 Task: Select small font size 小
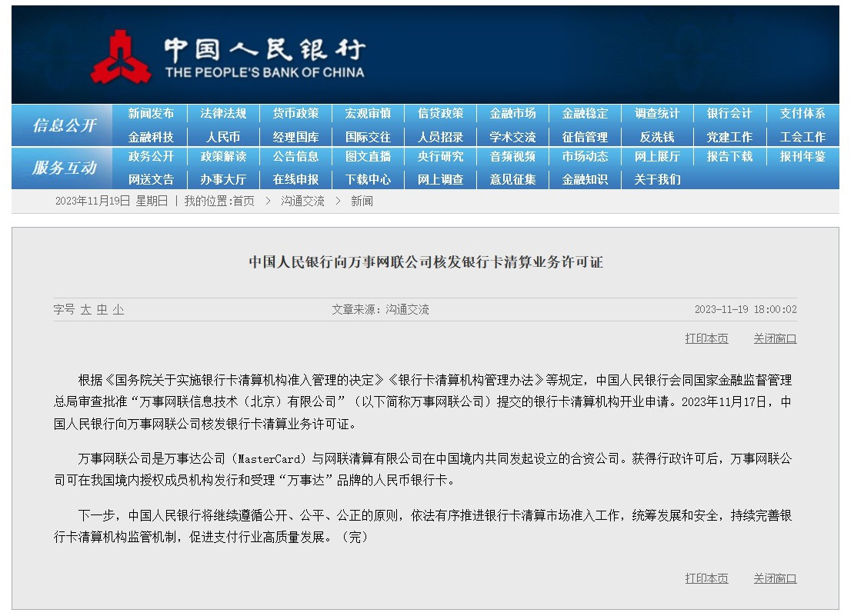pyautogui.click(x=118, y=310)
